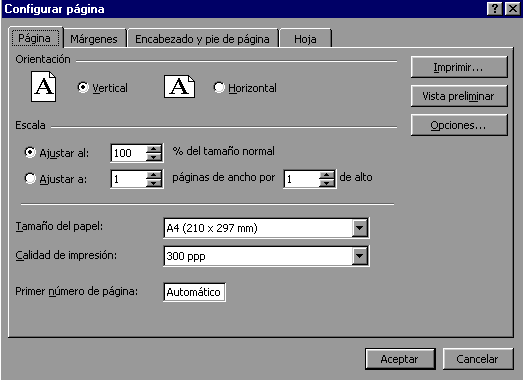Image resolution: width=523 pixels, height=380 pixels.
Task: Select the Horizontal orientation radio button
Action: coord(219,87)
